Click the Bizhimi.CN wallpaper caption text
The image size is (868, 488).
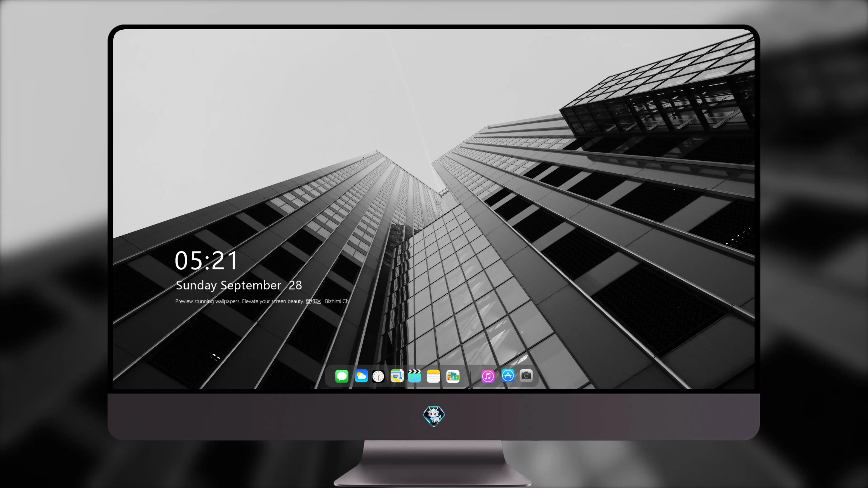[262, 301]
